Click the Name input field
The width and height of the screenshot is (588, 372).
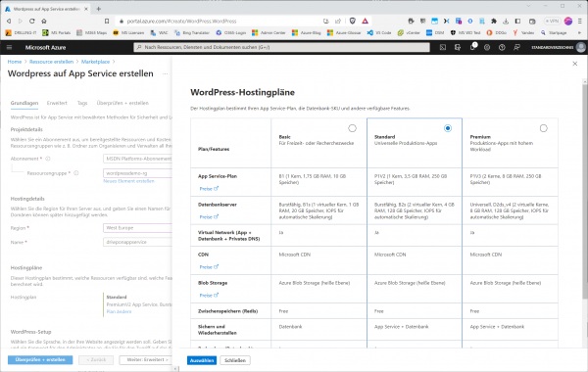[x=137, y=242]
